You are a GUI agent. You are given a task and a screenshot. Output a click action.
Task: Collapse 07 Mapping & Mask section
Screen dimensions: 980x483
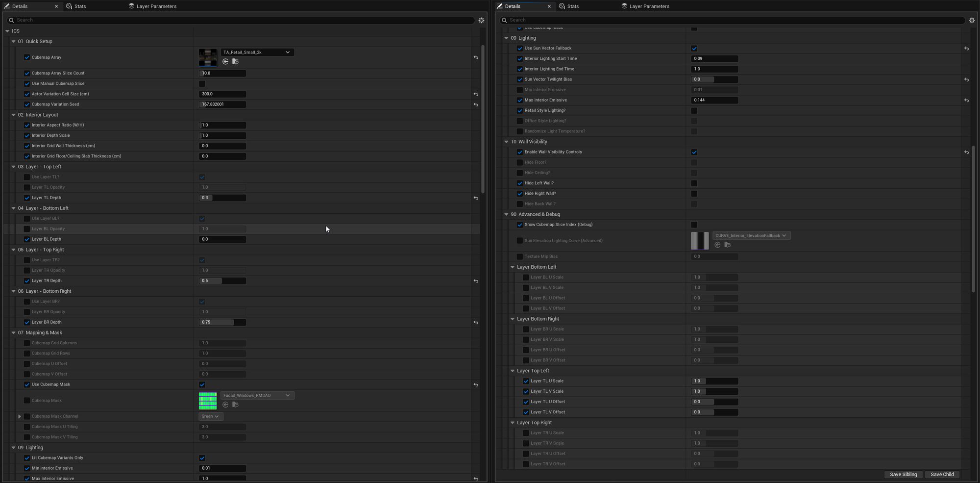point(13,333)
